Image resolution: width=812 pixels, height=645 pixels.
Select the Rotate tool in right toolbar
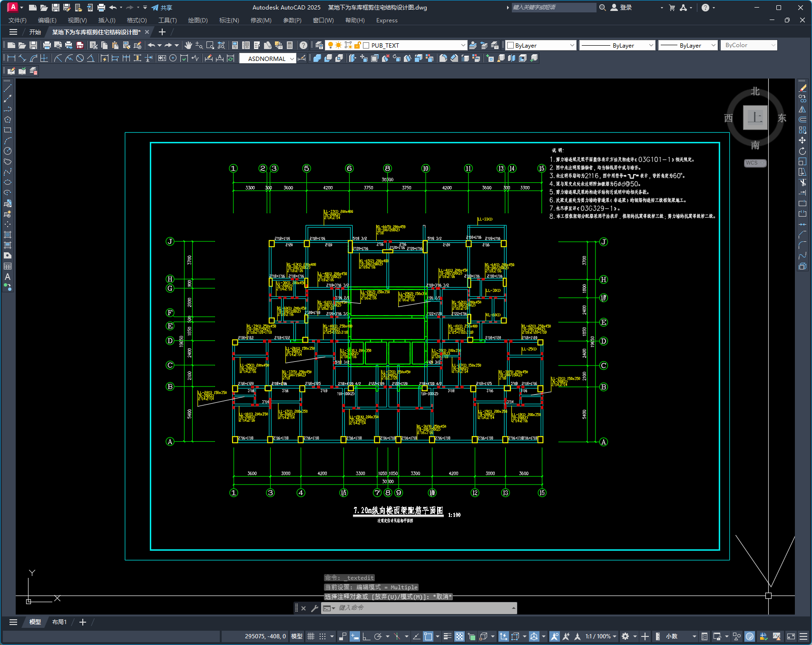802,151
